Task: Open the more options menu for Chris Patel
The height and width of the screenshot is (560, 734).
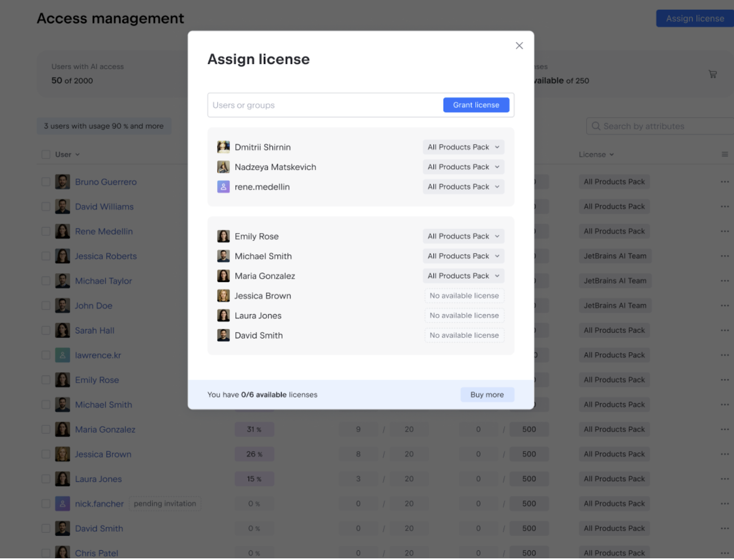Action: click(x=724, y=553)
